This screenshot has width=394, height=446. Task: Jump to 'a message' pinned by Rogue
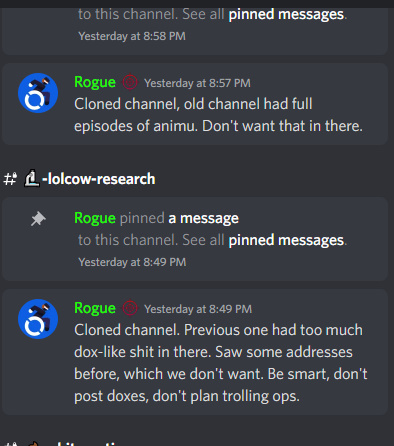pos(203,218)
